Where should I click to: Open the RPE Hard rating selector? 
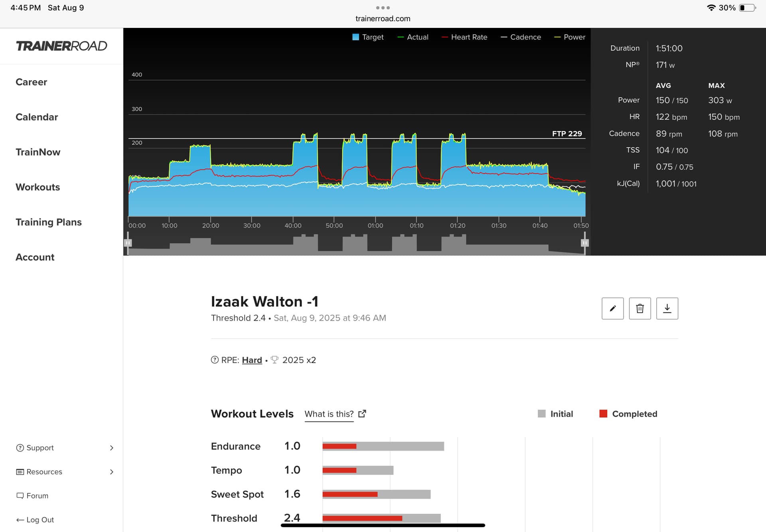(252, 360)
